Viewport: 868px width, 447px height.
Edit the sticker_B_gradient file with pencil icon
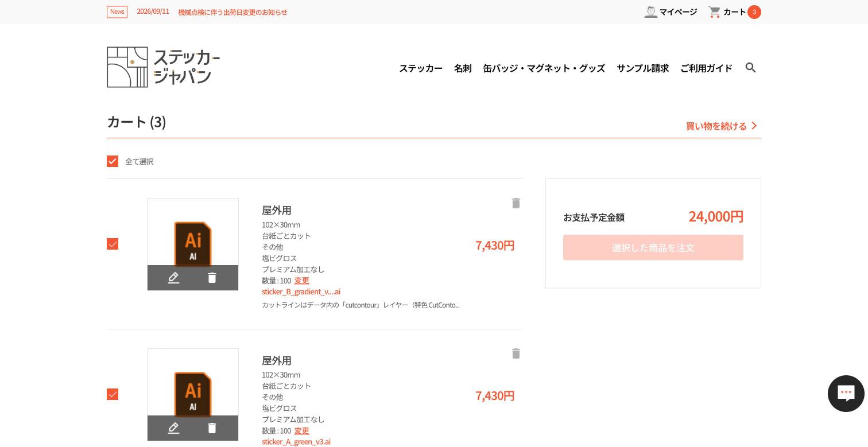(173, 278)
